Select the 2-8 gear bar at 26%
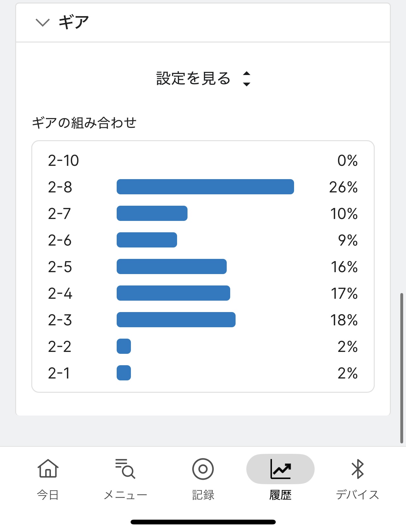Image resolution: width=406 pixels, height=532 pixels. coord(205,187)
